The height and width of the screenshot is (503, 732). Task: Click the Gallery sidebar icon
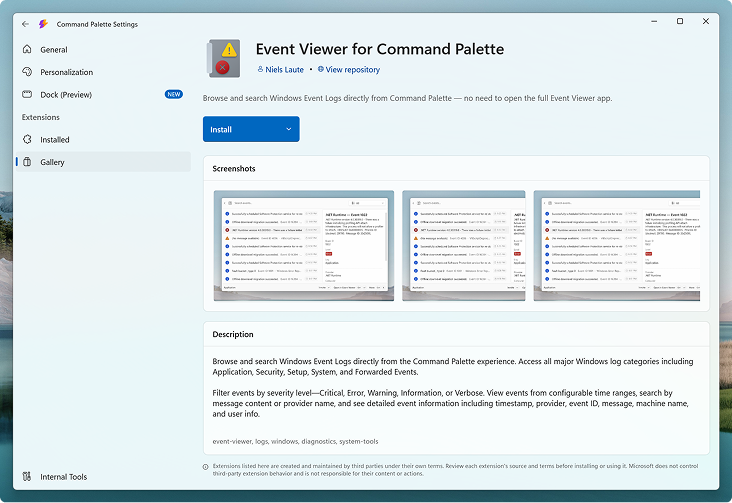point(27,162)
